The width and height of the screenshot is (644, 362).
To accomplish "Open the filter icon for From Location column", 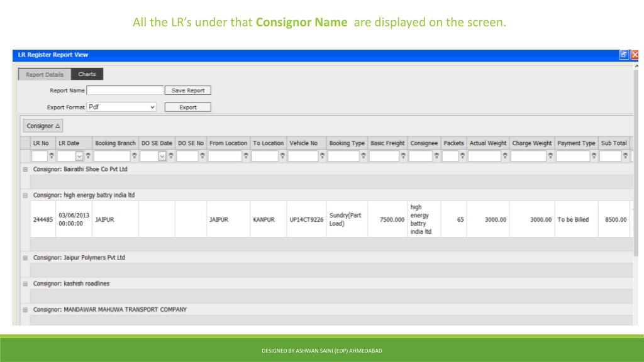I will 246,156.
